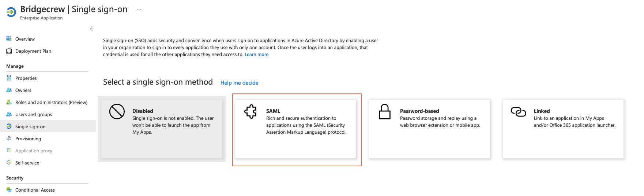Follow the Learn more link
Viewport: 644px width, 196px height.
click(x=257, y=55)
